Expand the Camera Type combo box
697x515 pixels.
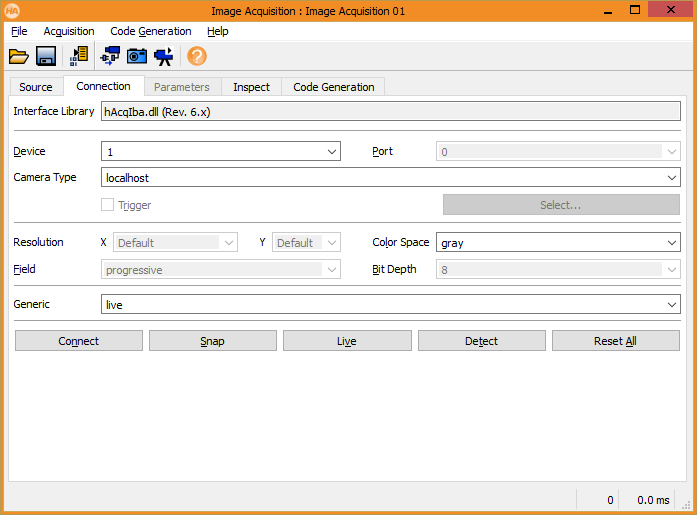[x=391, y=178]
